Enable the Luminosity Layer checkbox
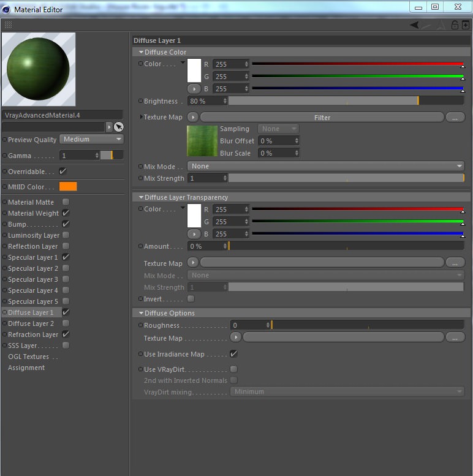 [66, 235]
